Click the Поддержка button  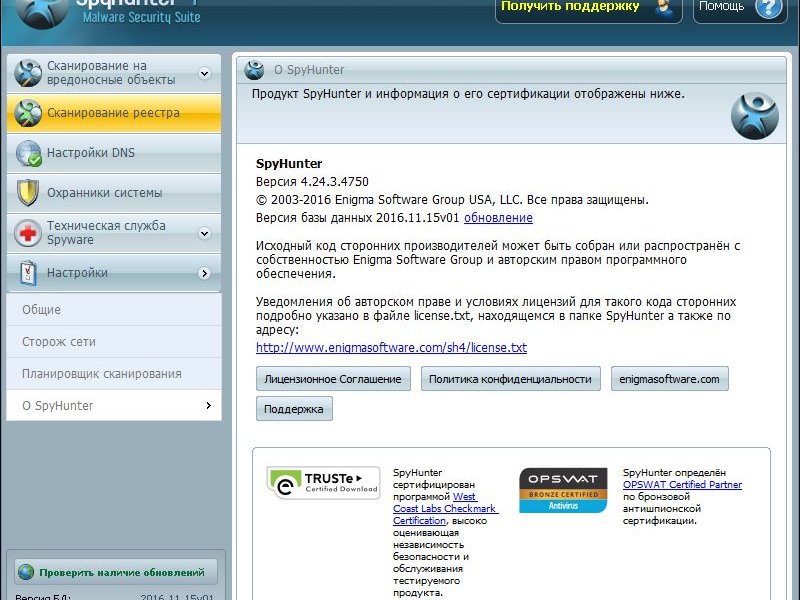pyautogui.click(x=294, y=409)
